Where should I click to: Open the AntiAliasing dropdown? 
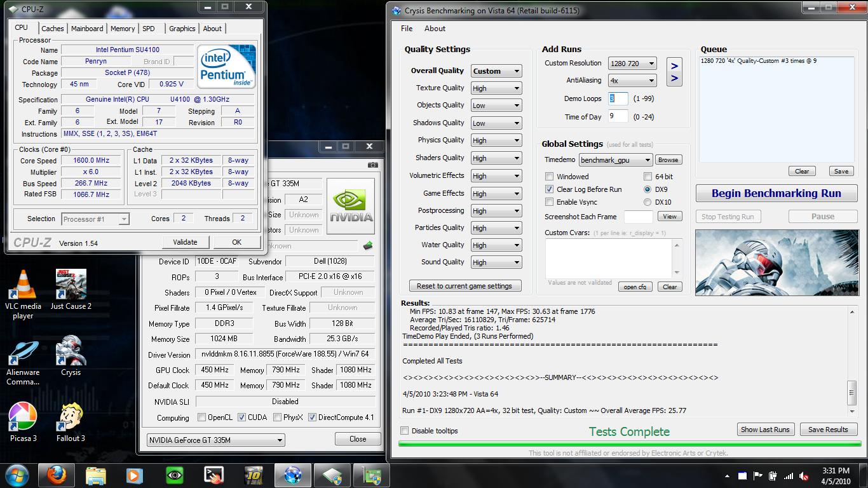coord(632,81)
